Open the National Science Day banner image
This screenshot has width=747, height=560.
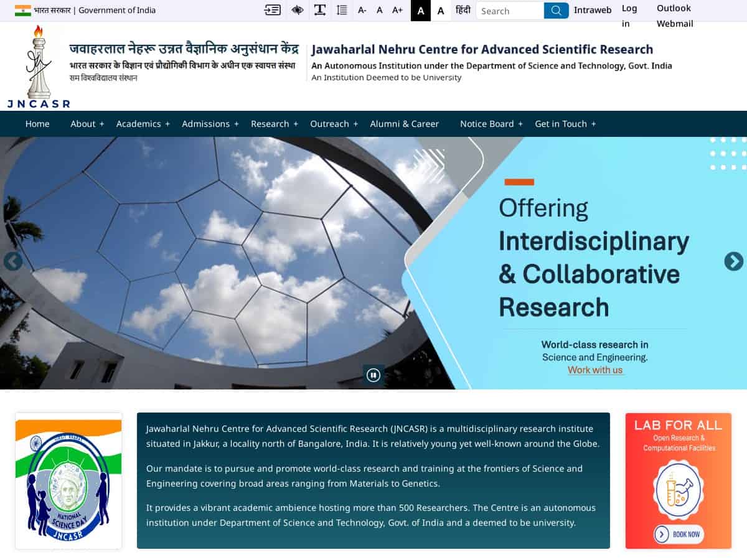coord(68,481)
